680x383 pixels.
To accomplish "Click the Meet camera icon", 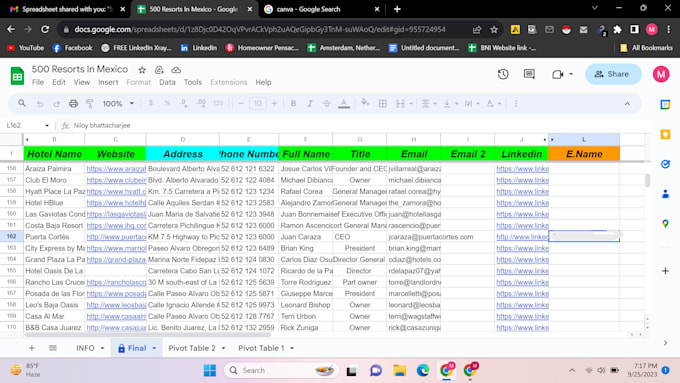I will [x=558, y=74].
